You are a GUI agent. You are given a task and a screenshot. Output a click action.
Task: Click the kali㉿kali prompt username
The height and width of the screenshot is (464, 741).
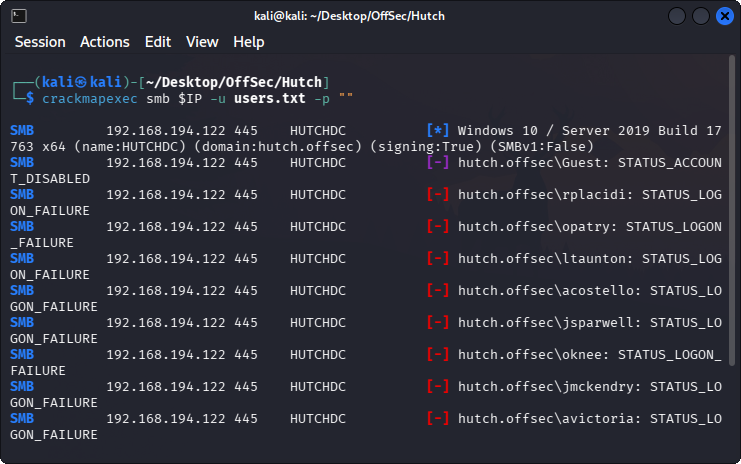pos(82,82)
